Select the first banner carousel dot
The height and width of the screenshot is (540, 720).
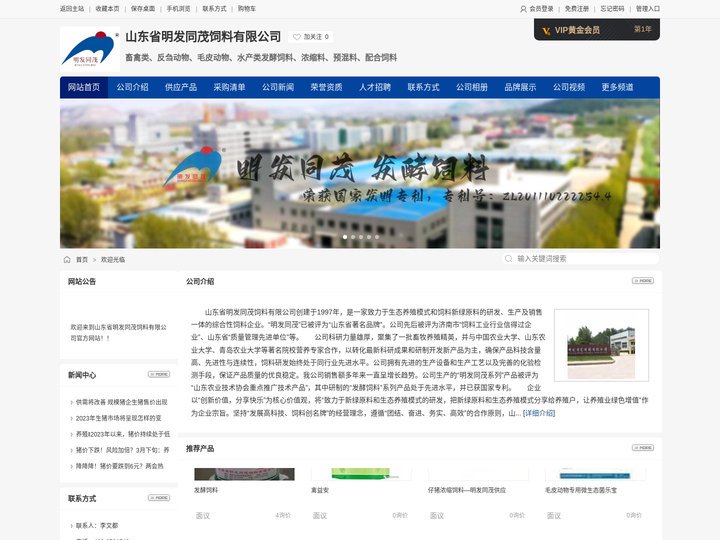345,237
